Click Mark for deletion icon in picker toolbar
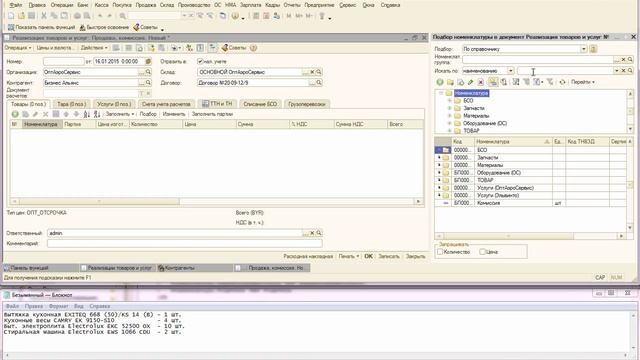This screenshot has width=640, height=360. (481, 82)
